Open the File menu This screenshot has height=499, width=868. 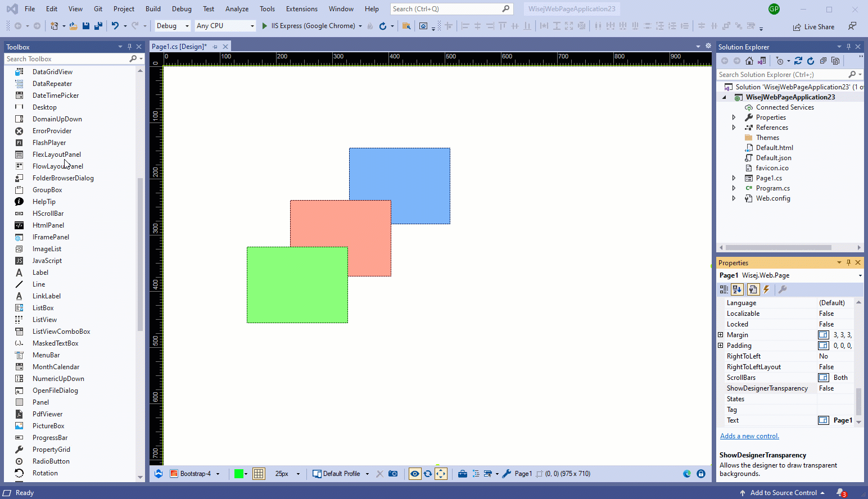[30, 9]
